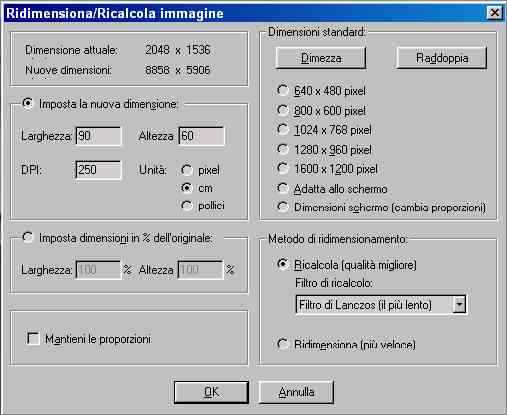The width and height of the screenshot is (507, 415).
Task: Click the 'DPI:' label
Action: coord(31,170)
